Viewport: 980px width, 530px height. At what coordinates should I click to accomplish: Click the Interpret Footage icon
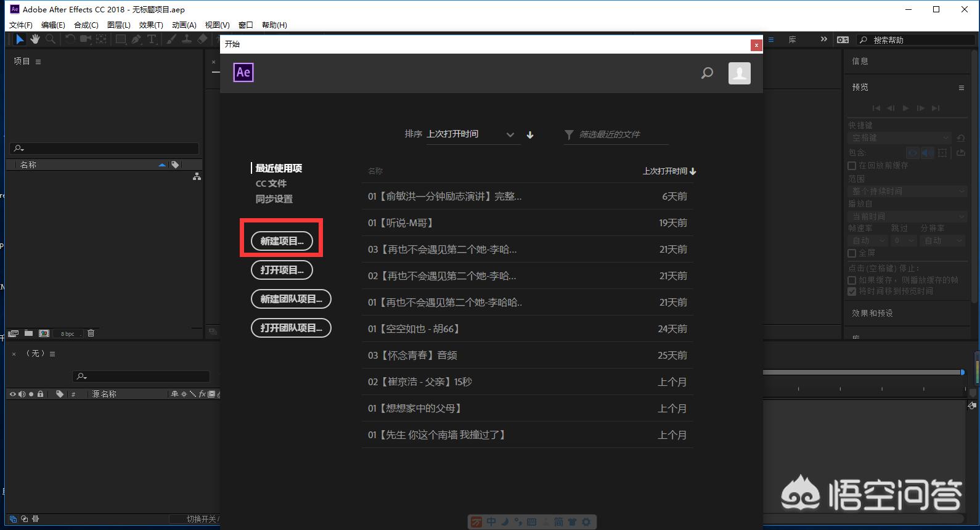tap(13, 333)
